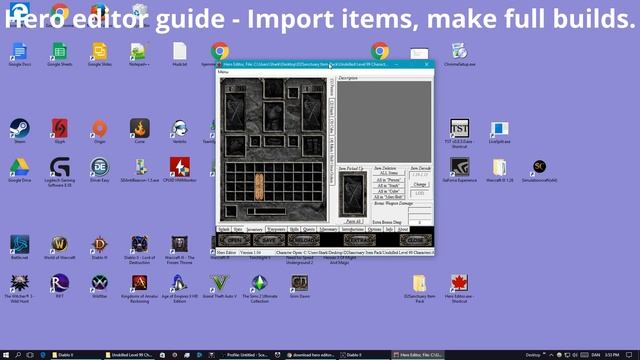Click the gloves equipment slot
The height and width of the screenshot is (360, 640).
tap(235, 146)
